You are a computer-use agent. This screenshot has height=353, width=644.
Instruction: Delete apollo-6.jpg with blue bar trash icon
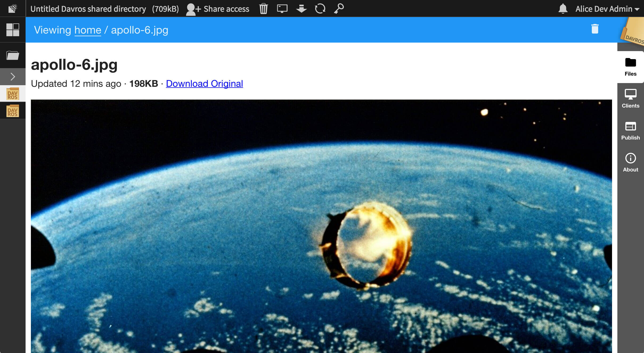point(595,29)
